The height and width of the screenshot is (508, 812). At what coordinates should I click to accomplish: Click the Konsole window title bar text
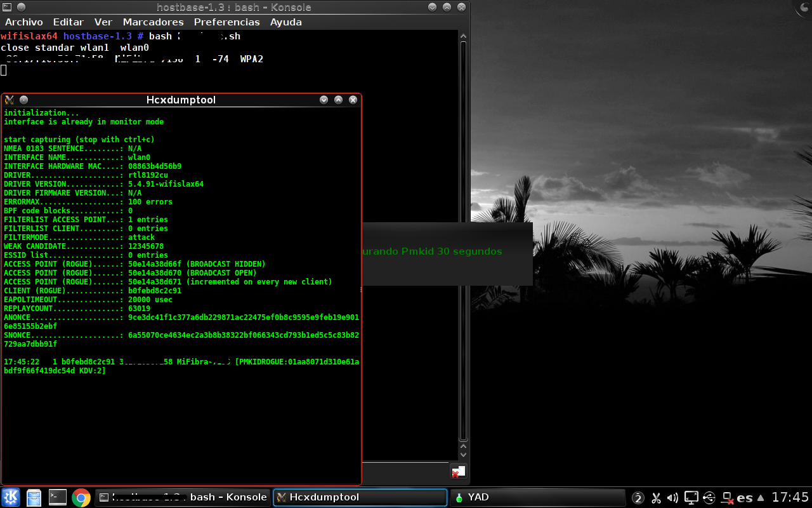coord(234,7)
